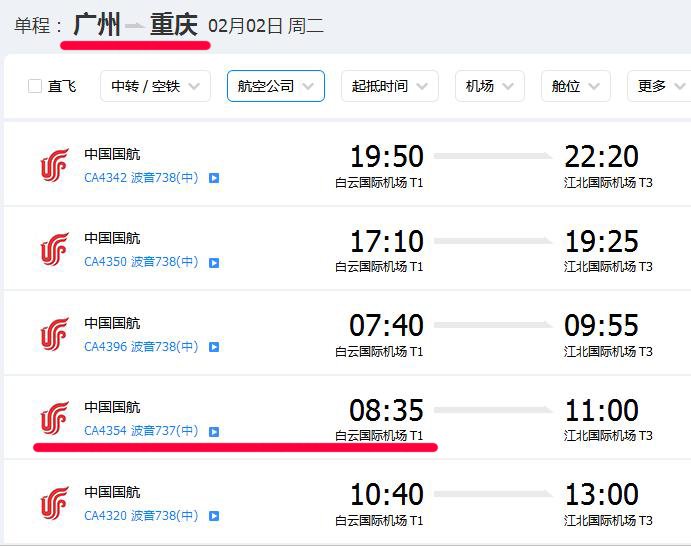This screenshot has width=691, height=546.
Task: Click Air China logo for flight CA4320
Action: pyautogui.click(x=55, y=503)
